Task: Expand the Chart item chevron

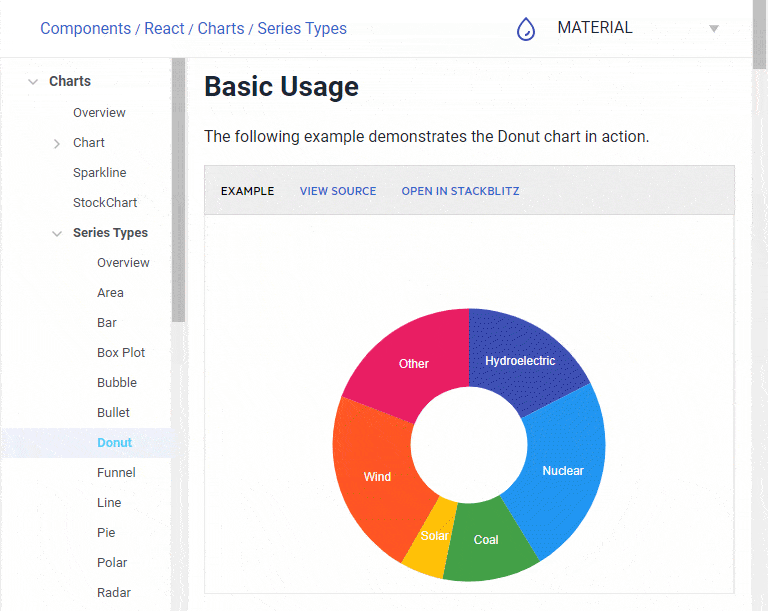Action: point(57,144)
